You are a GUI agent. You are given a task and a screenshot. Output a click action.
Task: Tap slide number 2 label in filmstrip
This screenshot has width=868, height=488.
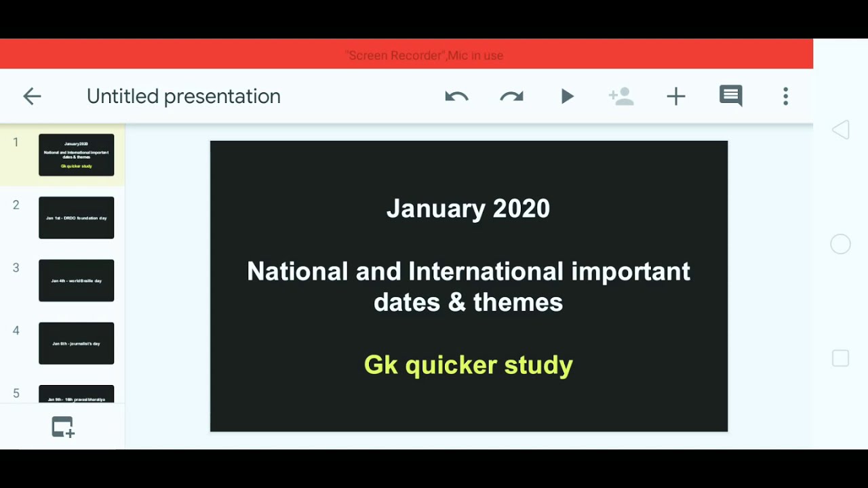[16, 205]
